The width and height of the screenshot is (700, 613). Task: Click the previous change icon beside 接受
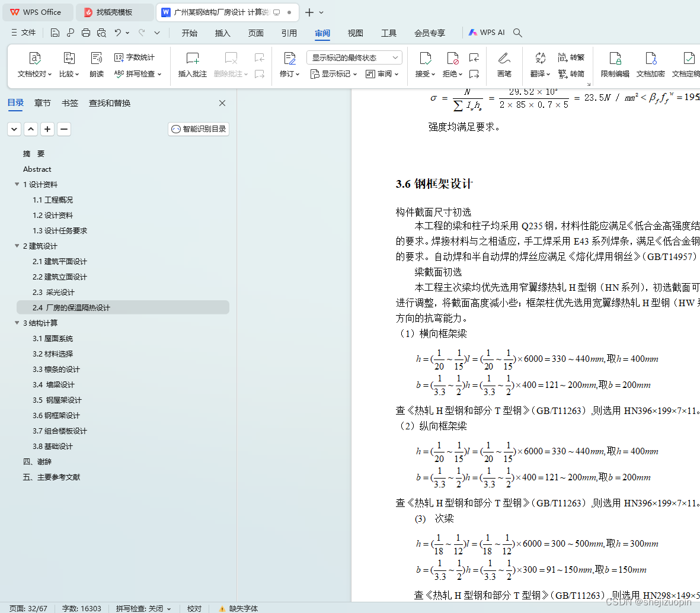coord(474,57)
